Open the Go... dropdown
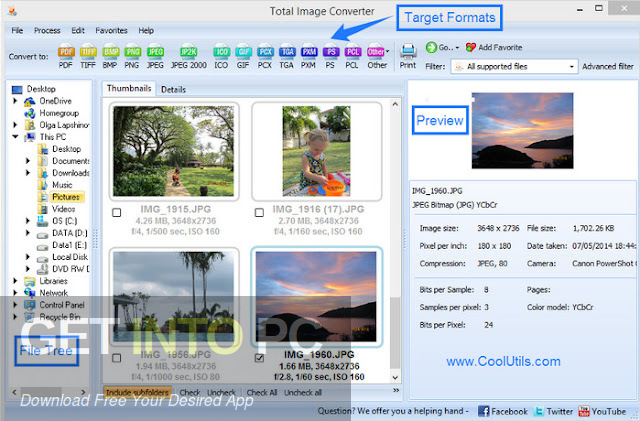Viewport: 640px width, 421px height. 442,47
